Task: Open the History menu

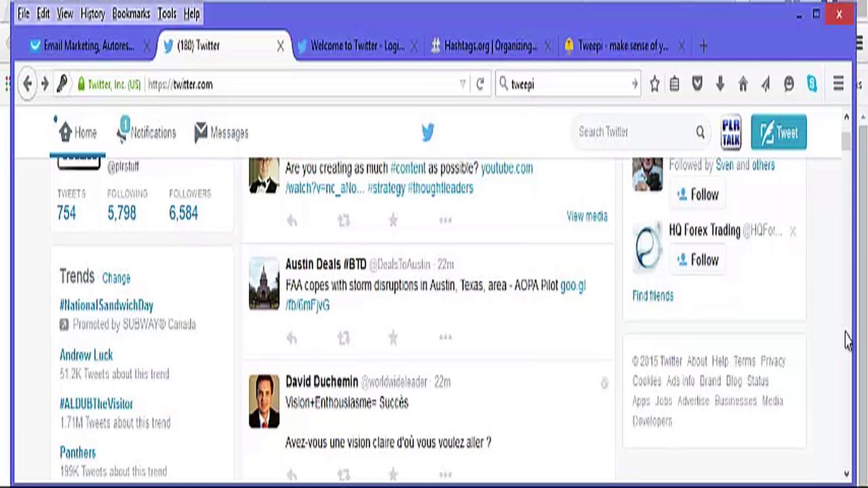Action: tap(92, 14)
